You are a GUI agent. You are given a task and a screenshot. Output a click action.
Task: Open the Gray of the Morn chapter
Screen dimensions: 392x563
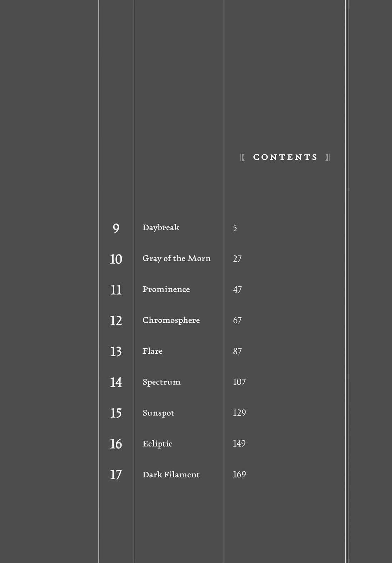point(176,259)
